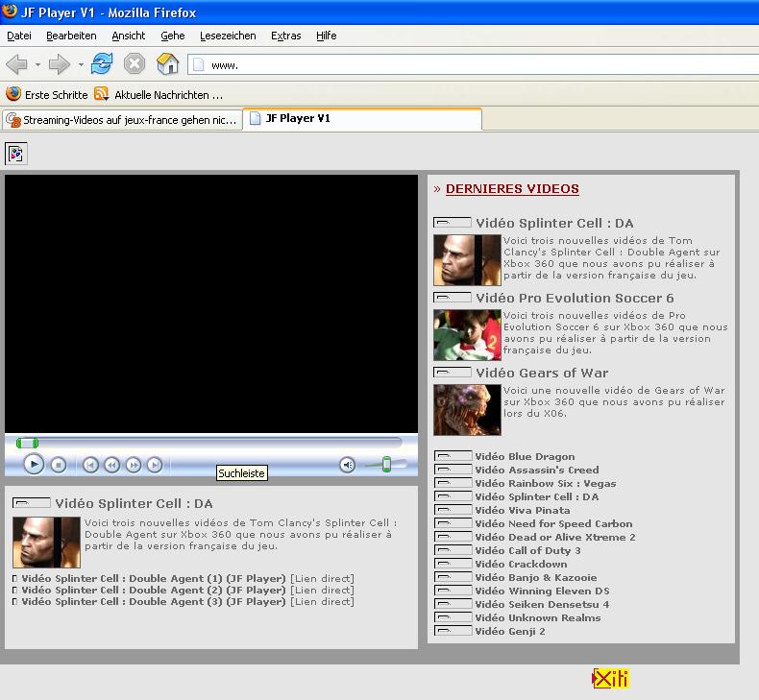Play Splinter Cell : Double Agent (2) JF Player

pyautogui.click(x=154, y=591)
